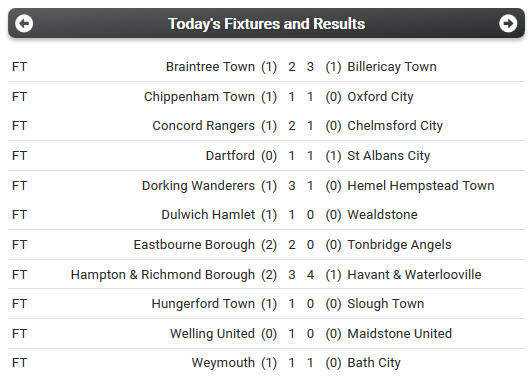
Task: Open Hemel Hempstead Town link
Action: click(421, 186)
